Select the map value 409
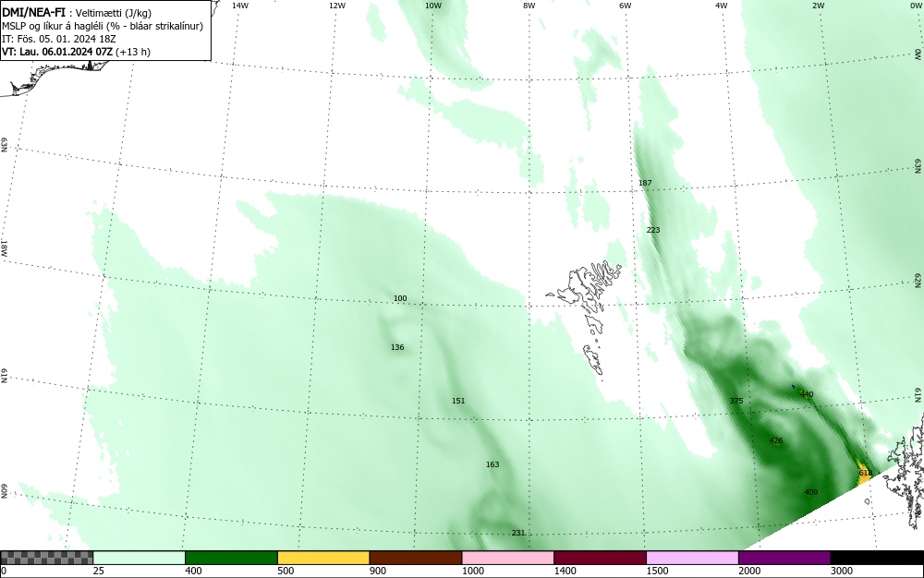Viewport: 924px width, 578px height. coord(811,493)
